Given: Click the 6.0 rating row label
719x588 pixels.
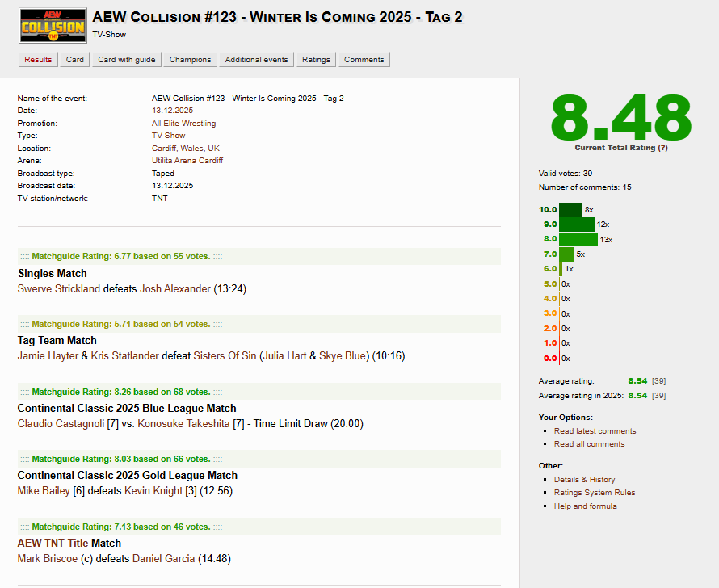Looking at the screenshot, I should pyautogui.click(x=550, y=269).
